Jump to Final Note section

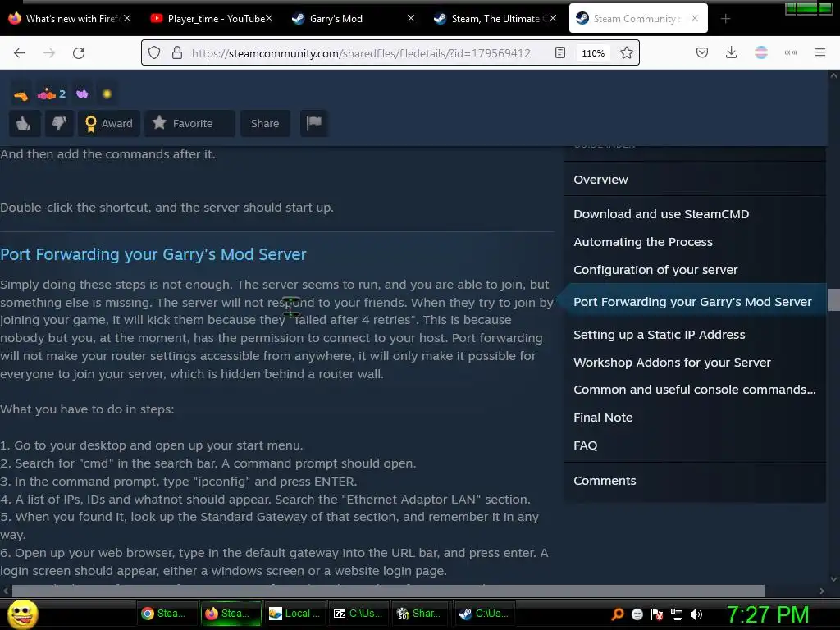[603, 418]
